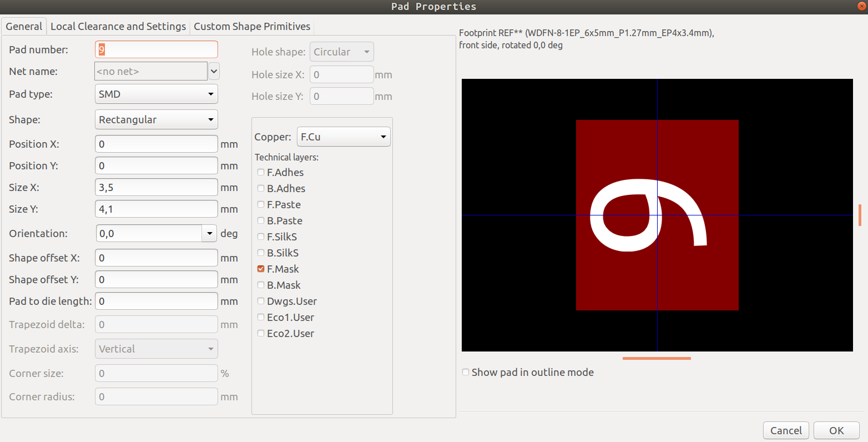Open the Custom Shape Primitives tab

(x=252, y=26)
